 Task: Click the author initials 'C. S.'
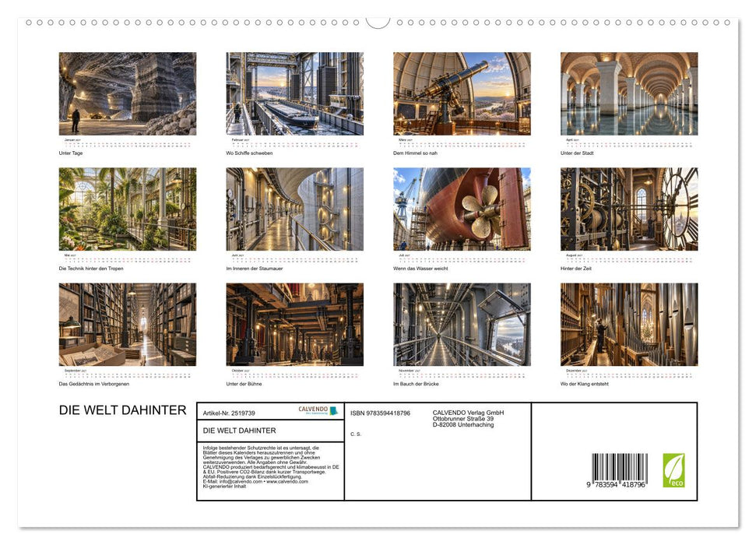coord(356,434)
